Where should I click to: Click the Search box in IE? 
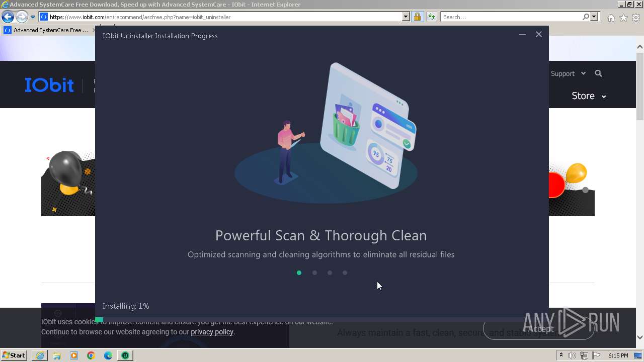click(x=512, y=17)
